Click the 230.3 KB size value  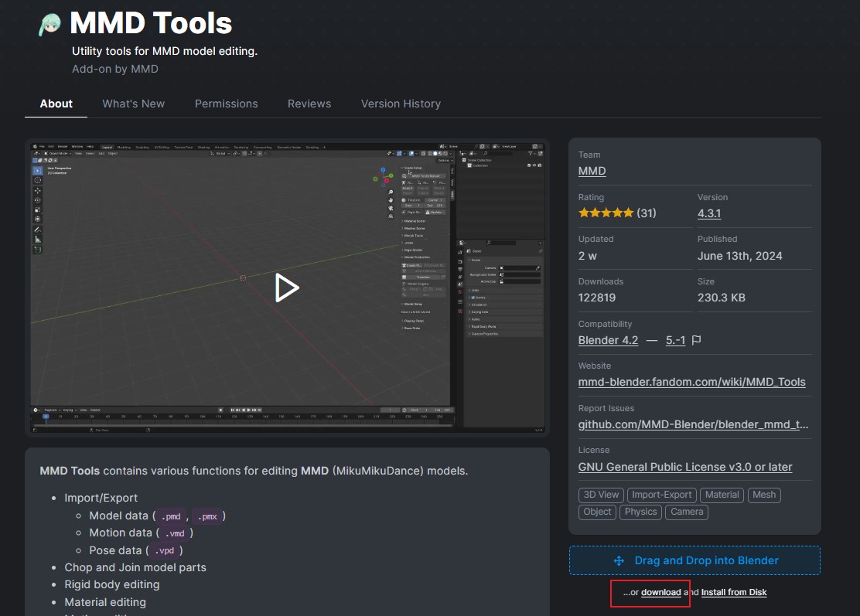tap(722, 298)
